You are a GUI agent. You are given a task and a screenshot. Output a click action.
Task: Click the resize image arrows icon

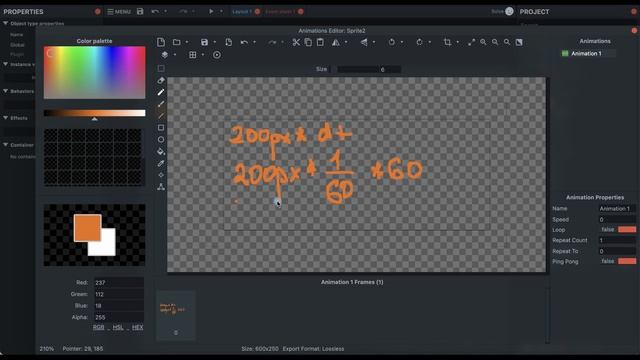[x=471, y=42]
